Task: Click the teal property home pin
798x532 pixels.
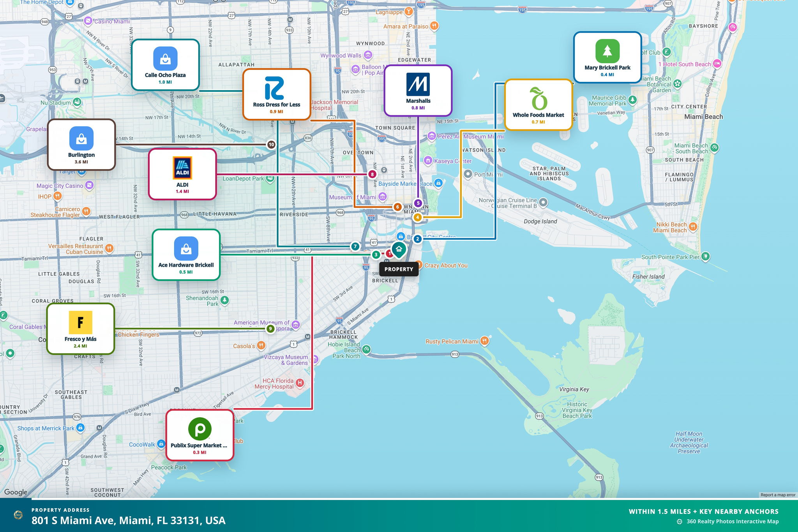Action: click(x=399, y=250)
